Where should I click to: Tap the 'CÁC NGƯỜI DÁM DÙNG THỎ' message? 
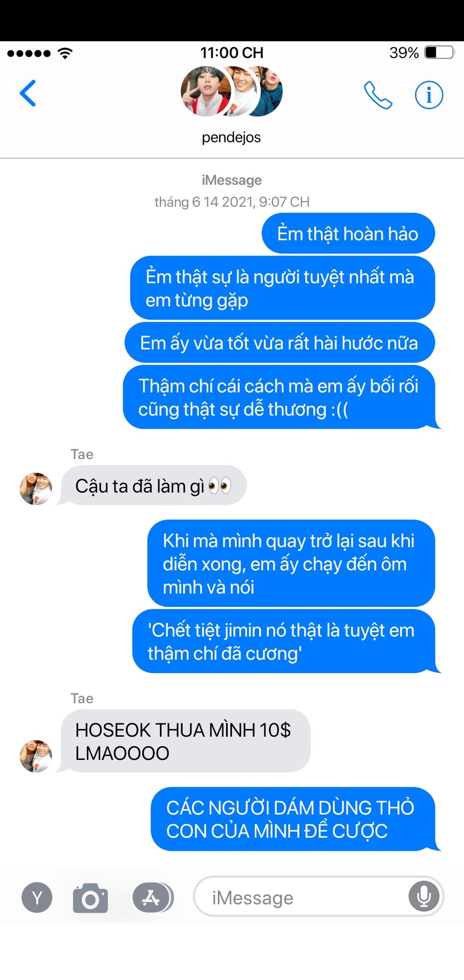[293, 819]
